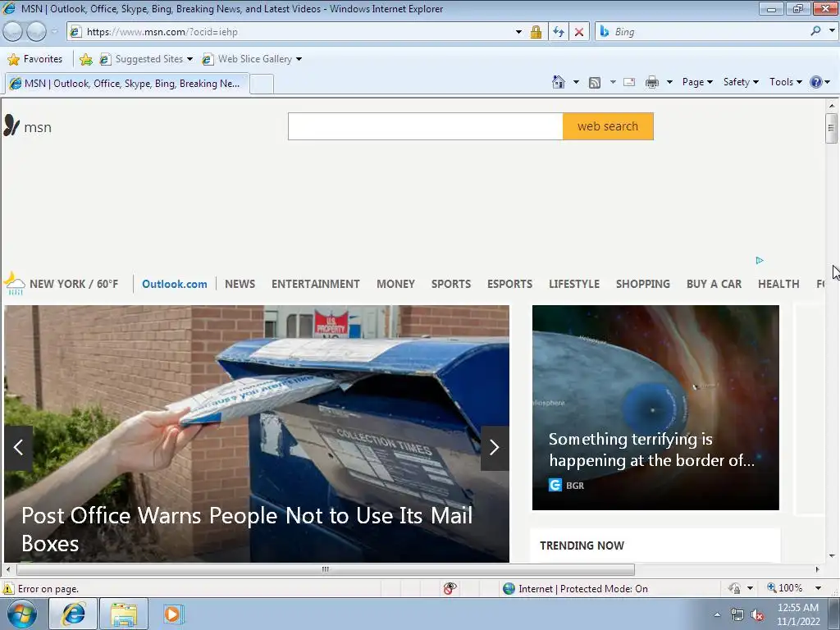
Task: Click the security lock icon in address bar
Action: (x=536, y=32)
